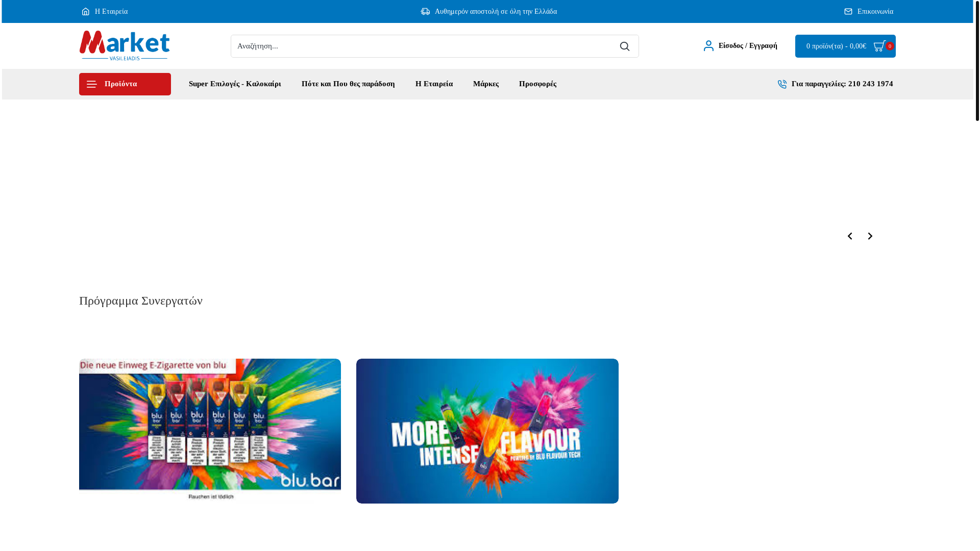Screen dimensions: 980x551
Task: Open Είσοδος / Εγγραφή login link
Action: click(x=748, y=46)
